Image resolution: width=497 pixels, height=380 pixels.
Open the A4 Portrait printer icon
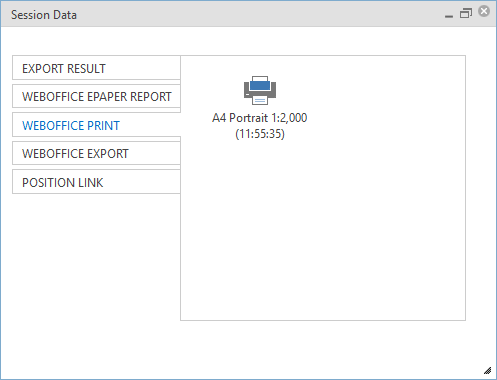click(260, 90)
